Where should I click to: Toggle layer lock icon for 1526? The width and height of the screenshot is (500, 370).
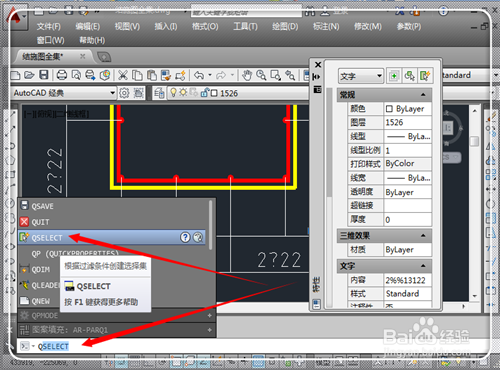click(204, 93)
